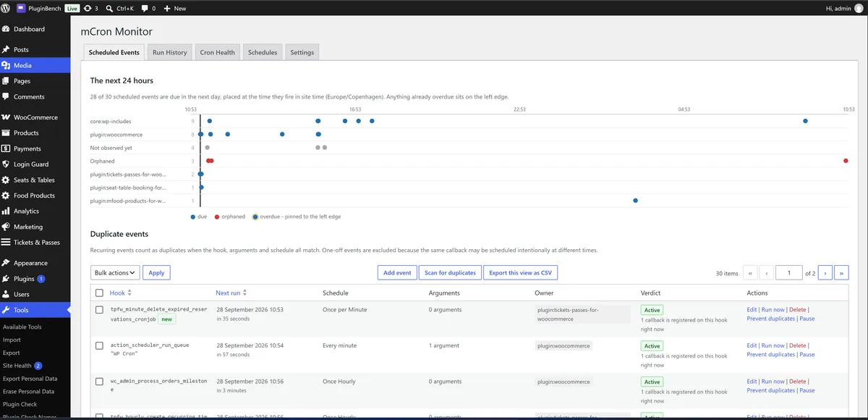This screenshot has height=420, width=868.
Task: Click the Comments sidebar icon
Action: point(7,96)
